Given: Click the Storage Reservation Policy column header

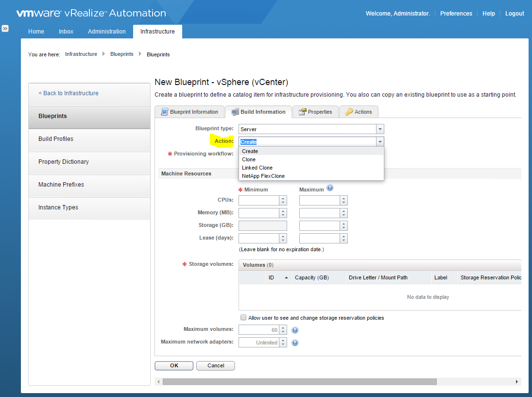Looking at the screenshot, I should pos(489,277).
